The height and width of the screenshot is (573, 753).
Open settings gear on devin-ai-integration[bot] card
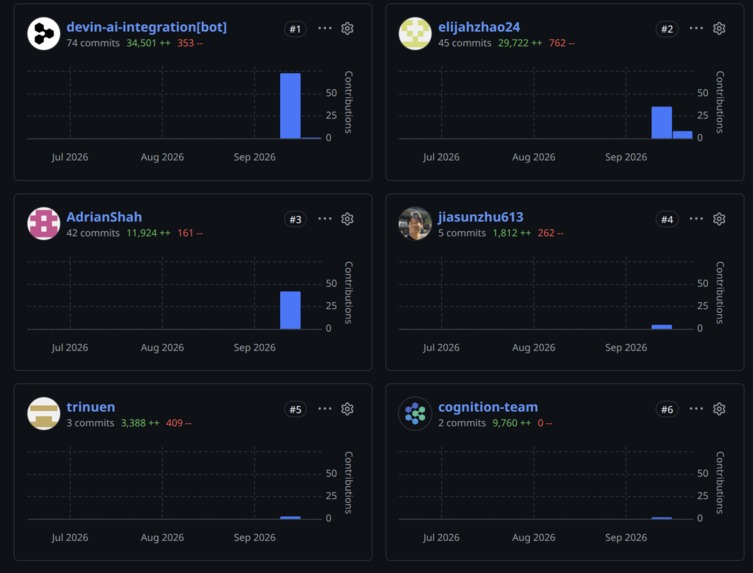point(347,29)
